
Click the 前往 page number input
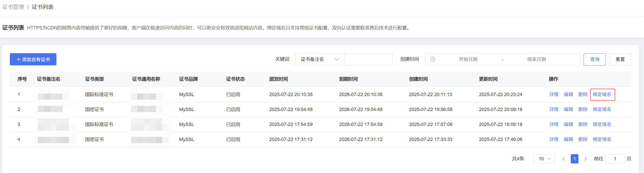(x=615, y=159)
